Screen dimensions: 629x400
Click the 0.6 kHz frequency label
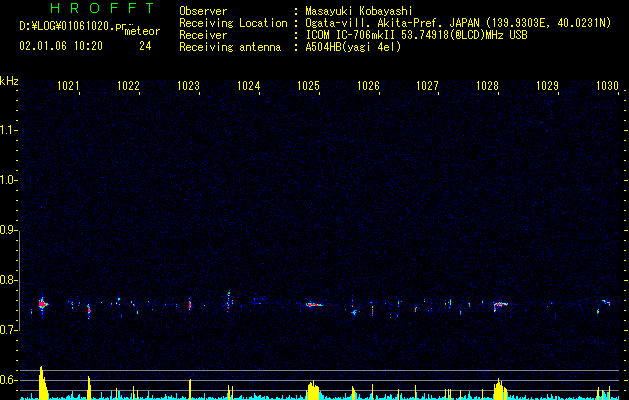pyautogui.click(x=8, y=380)
